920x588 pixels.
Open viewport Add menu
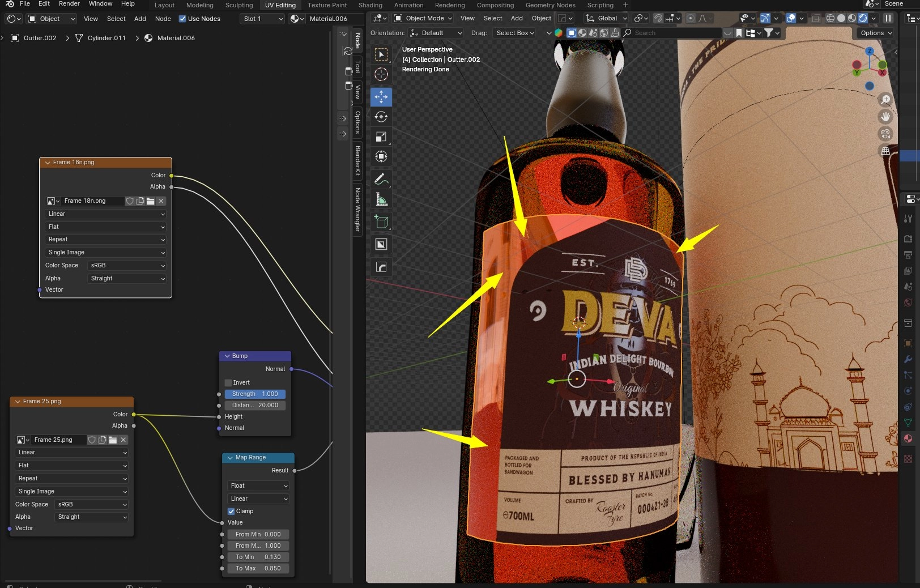pyautogui.click(x=517, y=19)
